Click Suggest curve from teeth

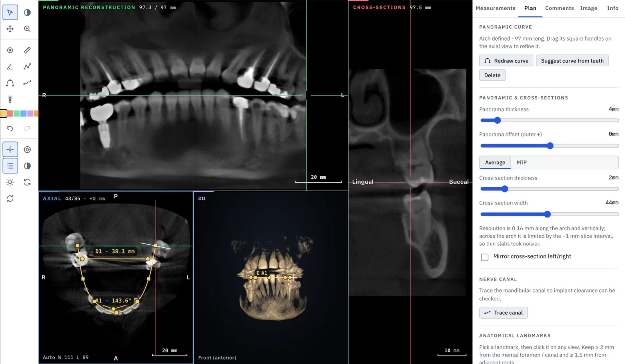[572, 61]
